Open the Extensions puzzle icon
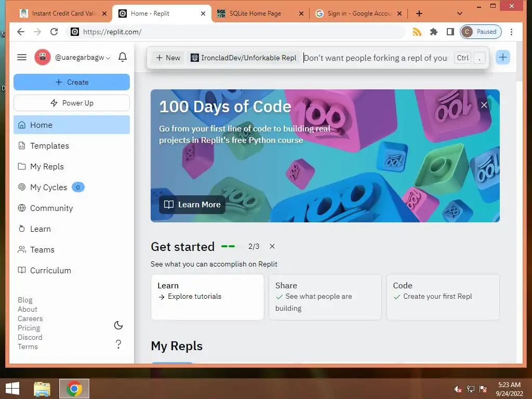Viewport: 532px width, 399px height. 434,32
